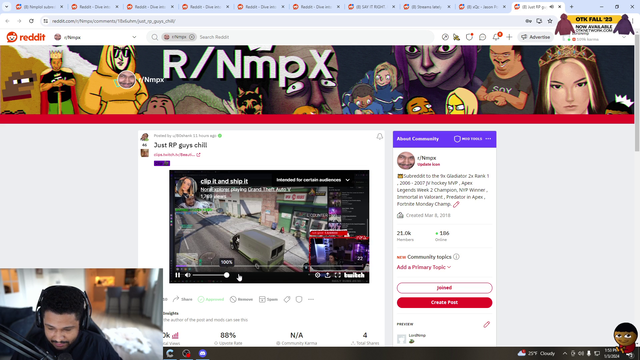Open About Community more options ellipsis
The width and height of the screenshot is (640, 360).
tap(488, 139)
